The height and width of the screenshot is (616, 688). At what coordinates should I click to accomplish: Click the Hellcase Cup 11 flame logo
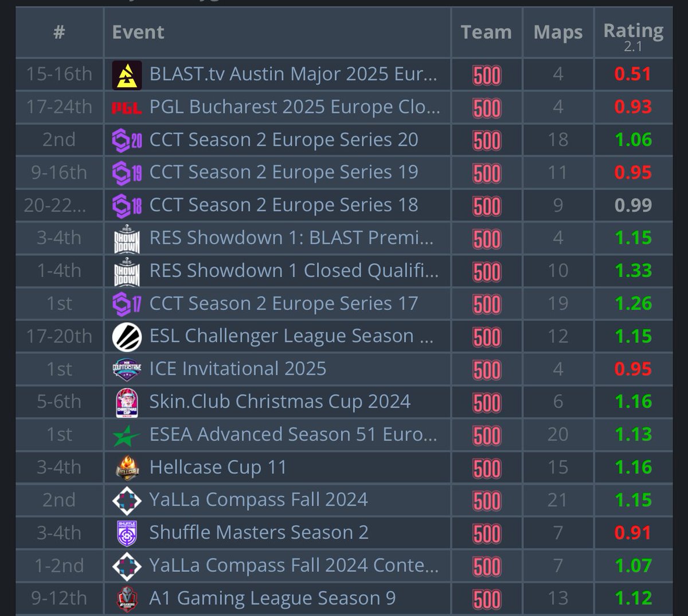pos(127,468)
